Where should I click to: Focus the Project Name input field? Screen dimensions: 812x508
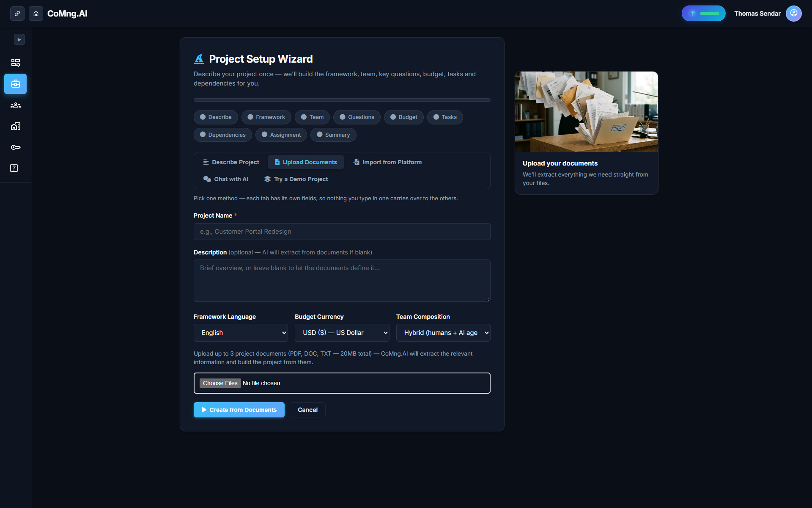click(x=342, y=232)
